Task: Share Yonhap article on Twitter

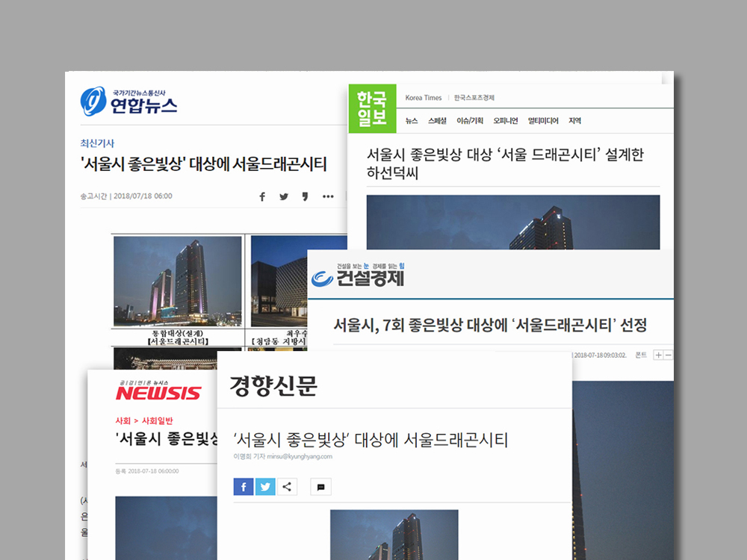Action: click(284, 196)
